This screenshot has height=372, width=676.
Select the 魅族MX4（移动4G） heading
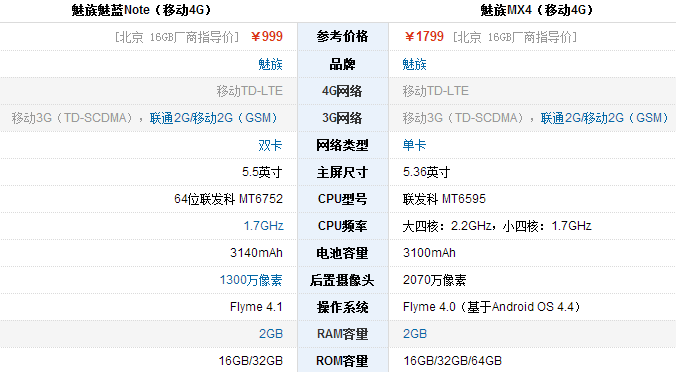[537, 10]
